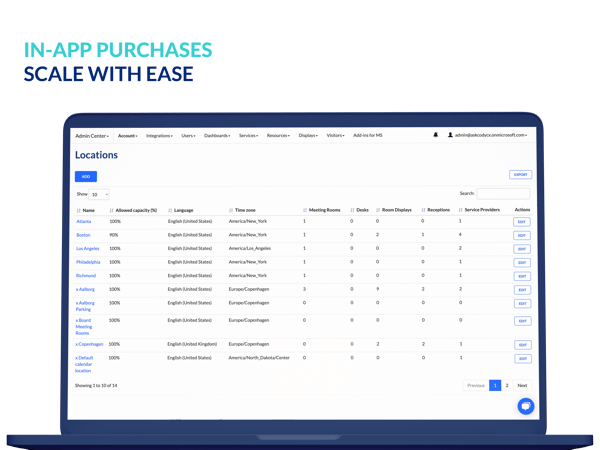Sort the table by Language column
600x450 pixels.
pyautogui.click(x=183, y=210)
